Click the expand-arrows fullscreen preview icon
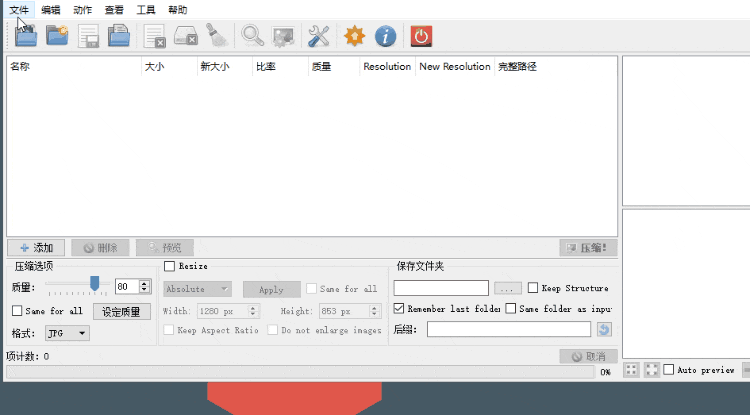750x415 pixels. pos(651,370)
